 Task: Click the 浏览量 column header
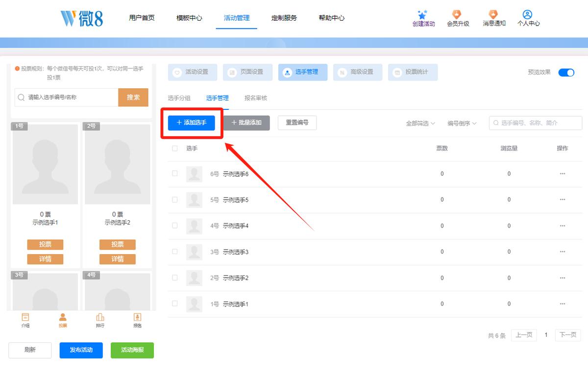[509, 148]
